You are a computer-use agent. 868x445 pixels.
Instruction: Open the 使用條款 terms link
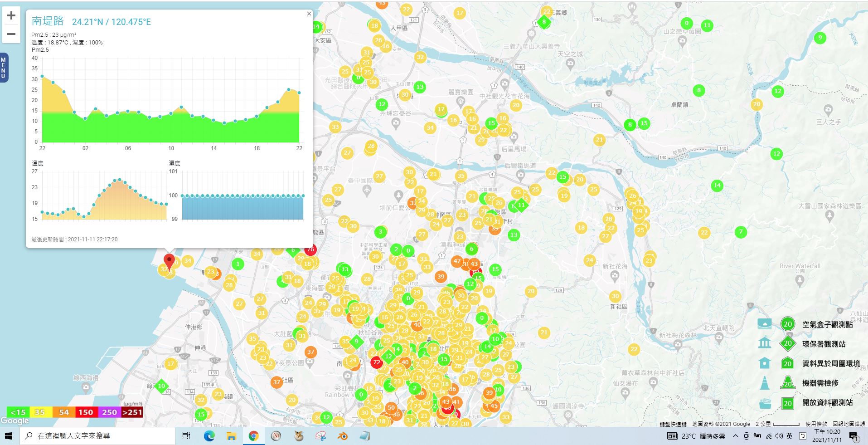tap(816, 424)
